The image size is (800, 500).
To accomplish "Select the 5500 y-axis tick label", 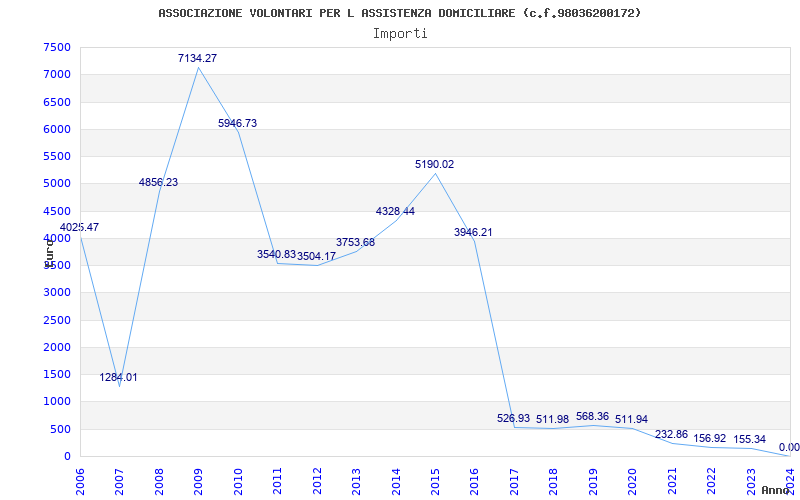I will click(x=57, y=157).
